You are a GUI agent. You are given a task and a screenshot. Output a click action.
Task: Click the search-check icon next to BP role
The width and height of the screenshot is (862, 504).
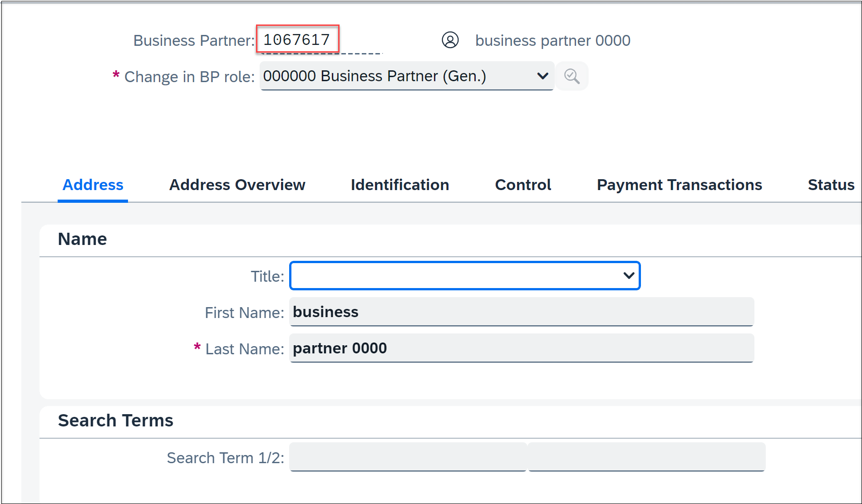[x=571, y=76]
